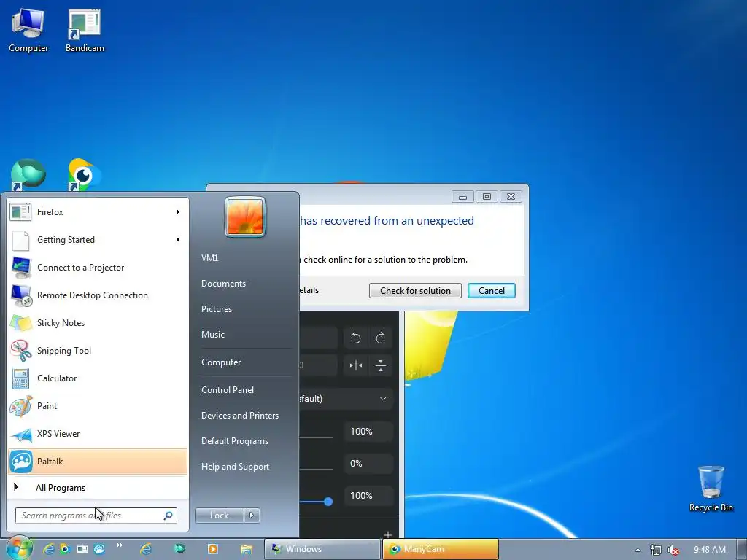This screenshot has width=747, height=560.
Task: Click bottom 100% field beside blue slider
Action: click(368, 496)
